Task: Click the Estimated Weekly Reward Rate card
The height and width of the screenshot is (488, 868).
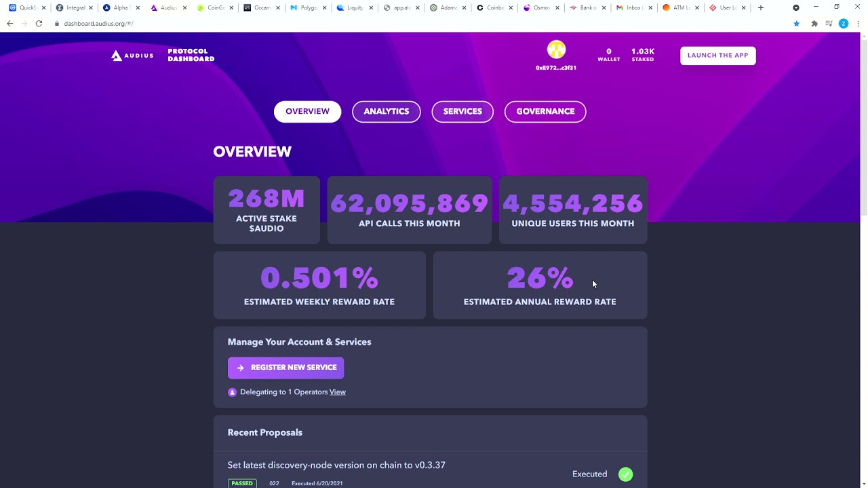Action: [319, 285]
